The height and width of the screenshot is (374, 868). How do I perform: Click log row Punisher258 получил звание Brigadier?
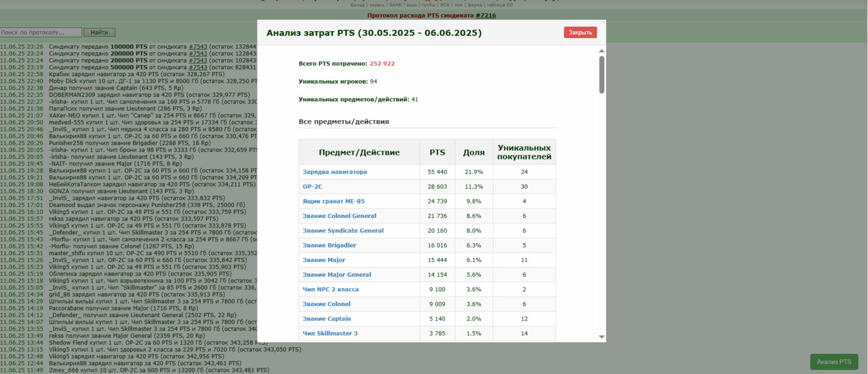129,143
